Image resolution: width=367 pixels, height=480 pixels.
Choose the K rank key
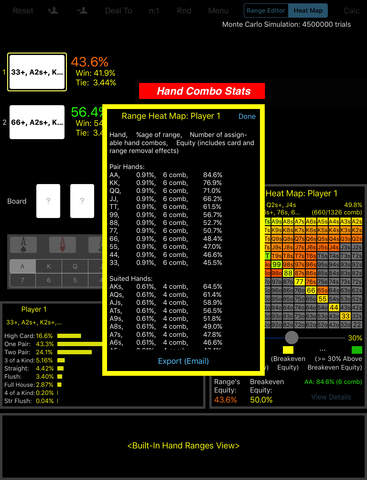tap(49, 267)
